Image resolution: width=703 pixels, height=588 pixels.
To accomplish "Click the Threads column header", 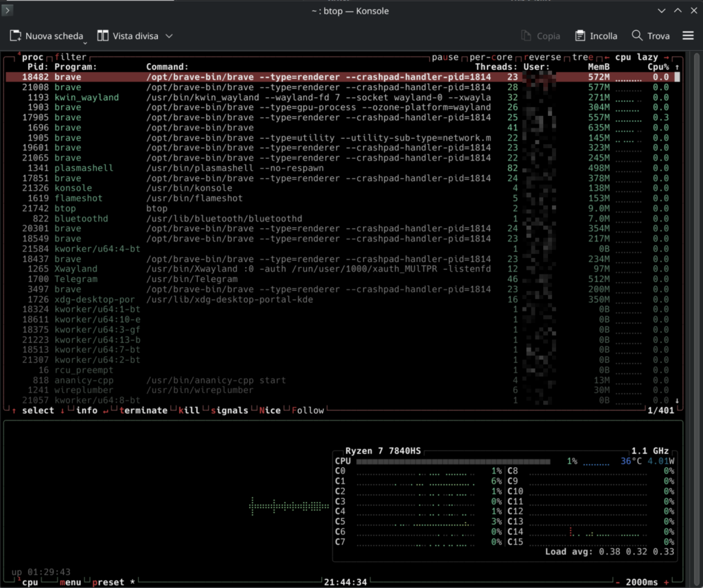I will (x=496, y=67).
